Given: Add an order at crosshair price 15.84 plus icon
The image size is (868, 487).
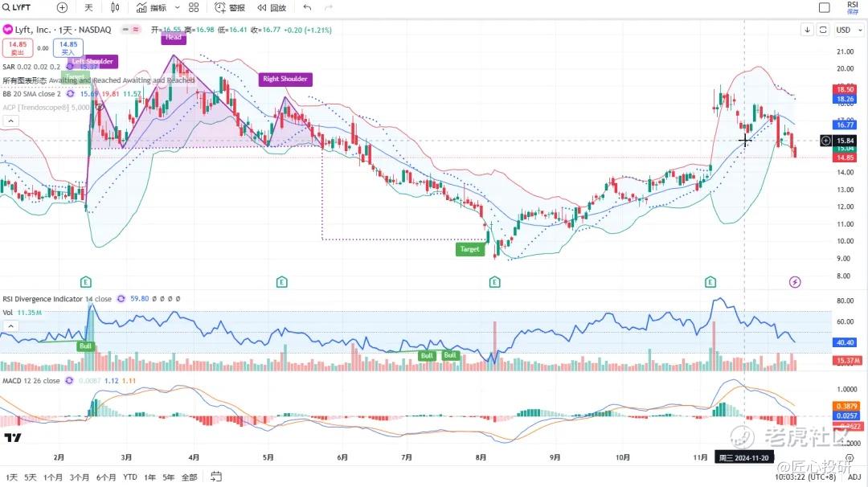Looking at the screenshot, I should (825, 141).
